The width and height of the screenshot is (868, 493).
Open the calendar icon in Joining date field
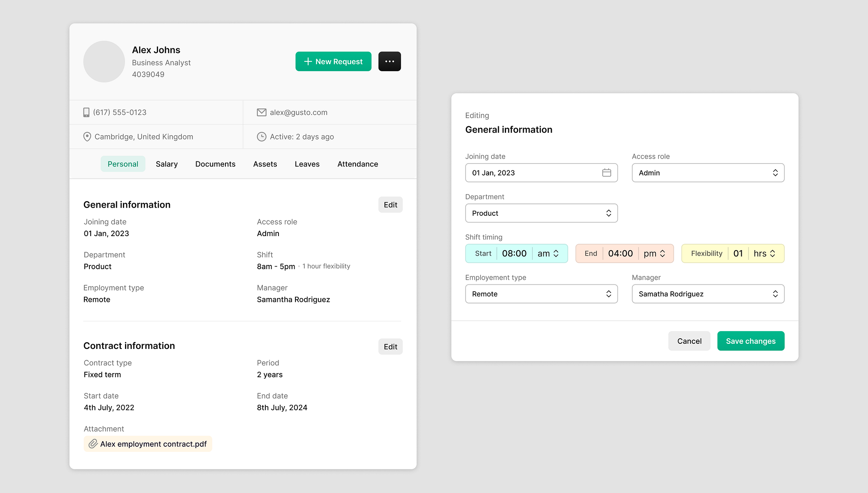(x=606, y=173)
